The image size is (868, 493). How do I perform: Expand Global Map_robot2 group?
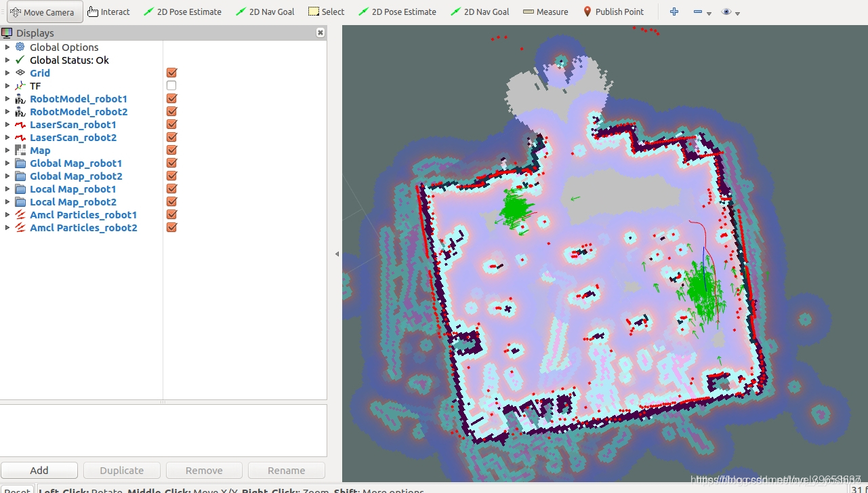click(x=7, y=176)
